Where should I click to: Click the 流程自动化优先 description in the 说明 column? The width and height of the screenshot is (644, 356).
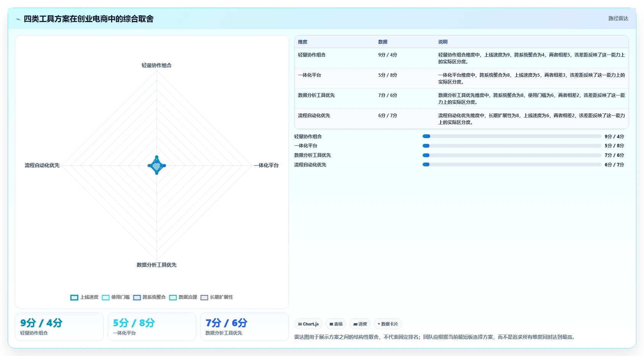(531, 119)
